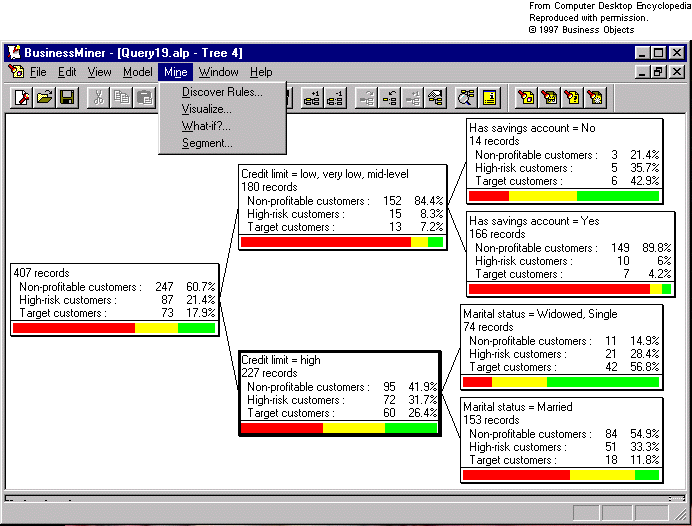Click the Paste clipboard toolbar icon

(x=144, y=97)
